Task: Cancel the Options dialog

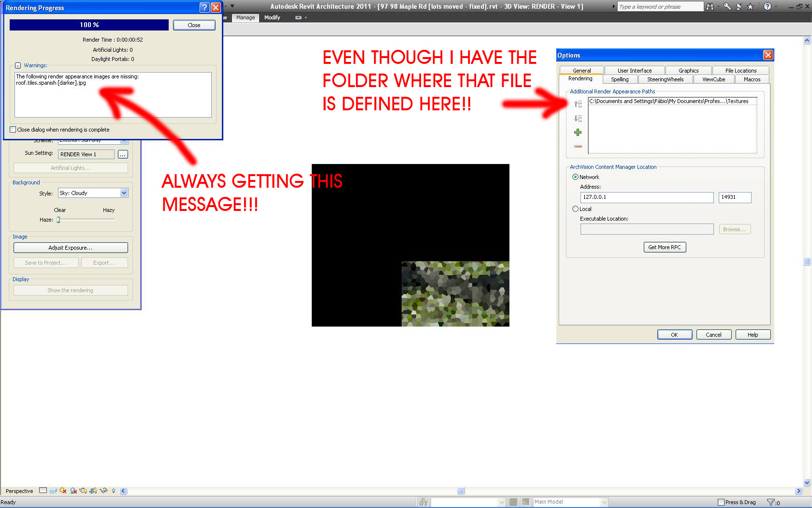Action: point(713,335)
